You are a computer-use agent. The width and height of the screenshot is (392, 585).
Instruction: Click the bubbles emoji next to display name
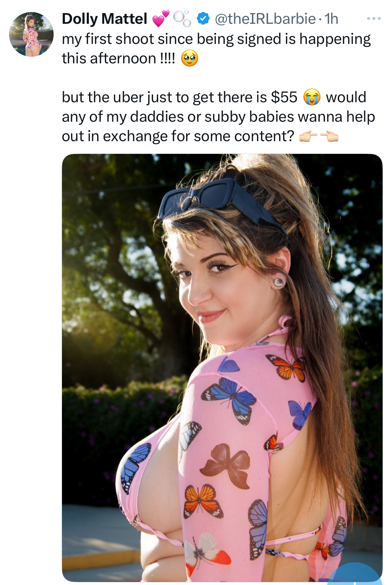click(182, 18)
